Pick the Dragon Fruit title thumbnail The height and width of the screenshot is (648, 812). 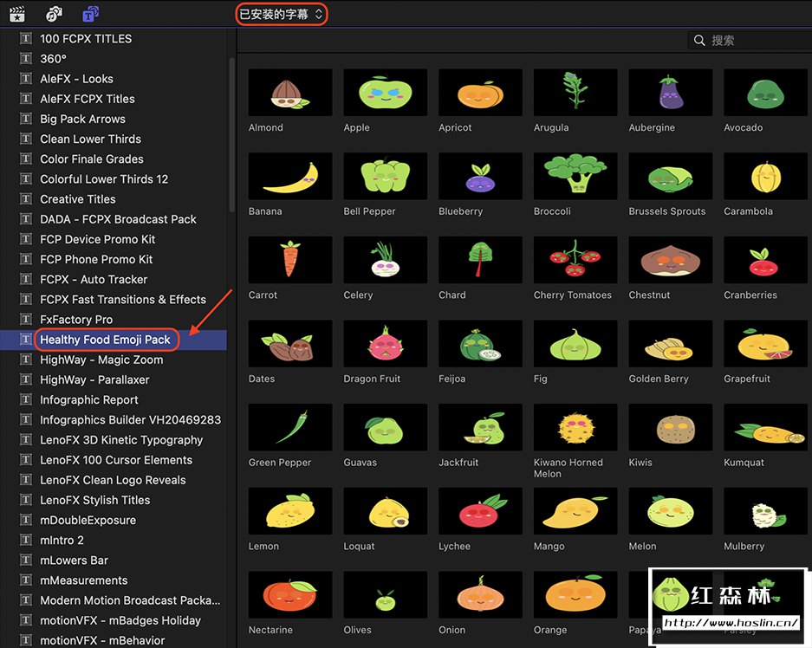coord(386,344)
